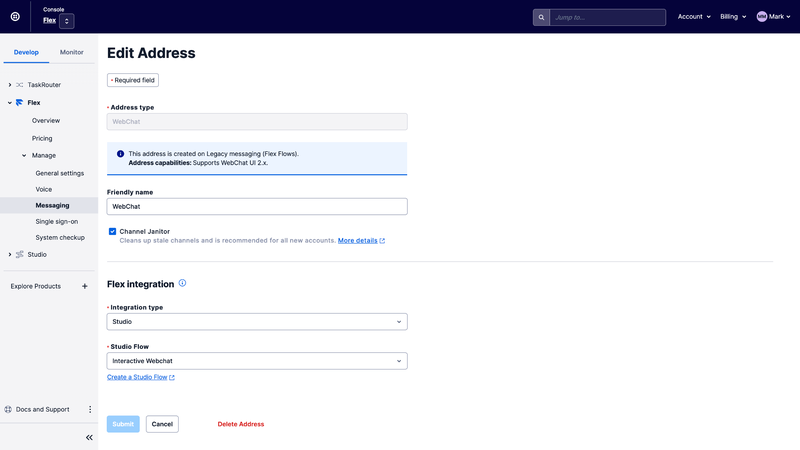This screenshot has height=450, width=800.
Task: Collapse the Manage section
Action: pos(24,155)
